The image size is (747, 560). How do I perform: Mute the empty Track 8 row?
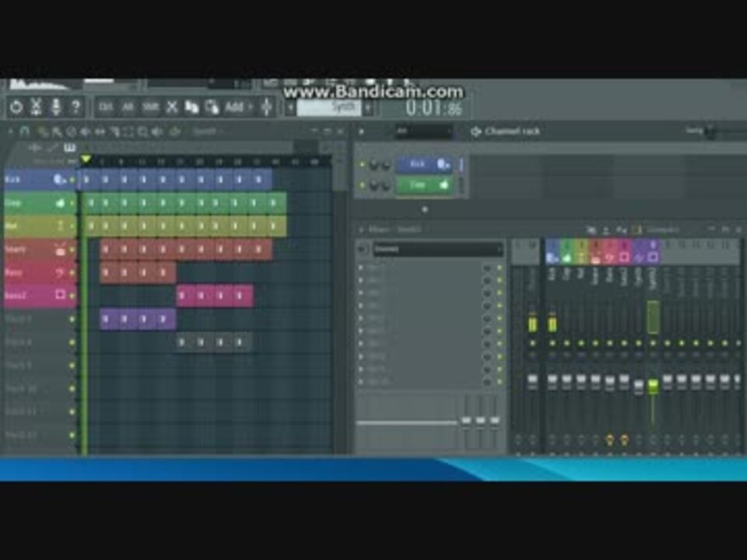click(72, 342)
